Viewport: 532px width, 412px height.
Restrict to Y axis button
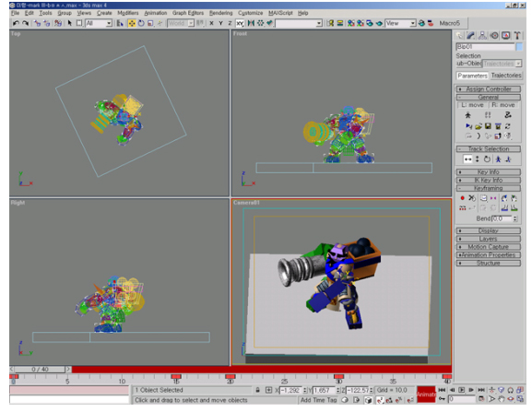pyautogui.click(x=220, y=23)
